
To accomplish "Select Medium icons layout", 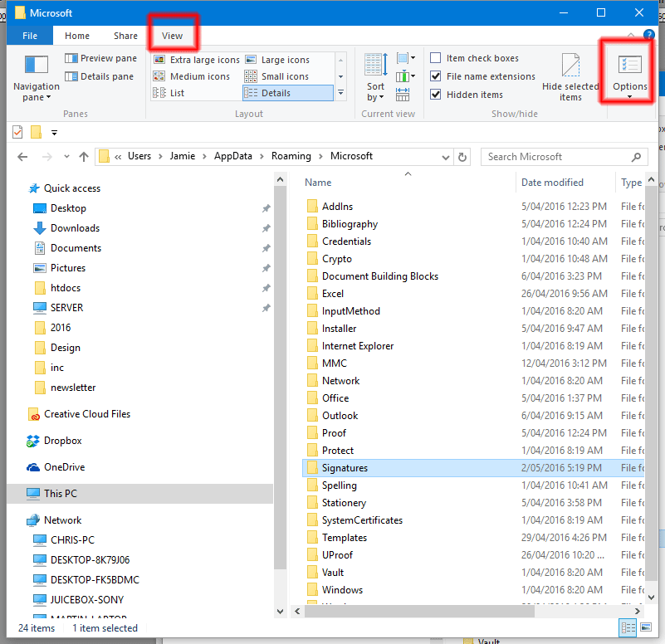I will [192, 76].
